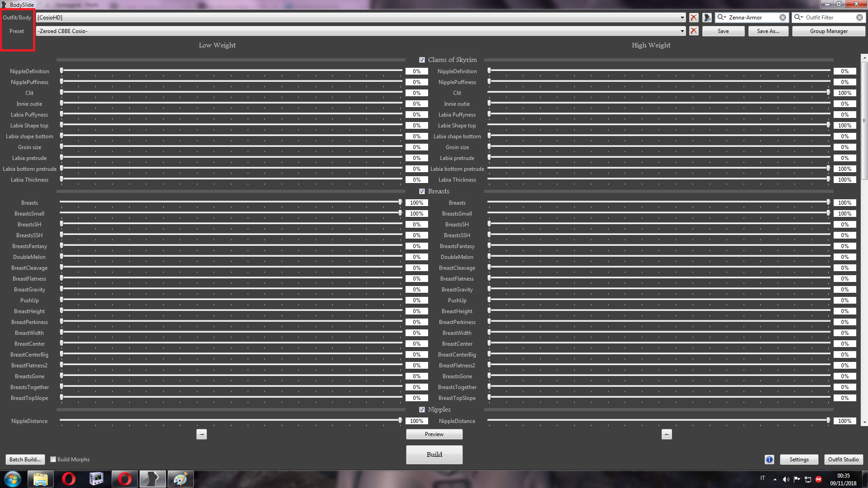This screenshot has height=488, width=868.
Task: Click the Save As... button
Action: point(768,31)
